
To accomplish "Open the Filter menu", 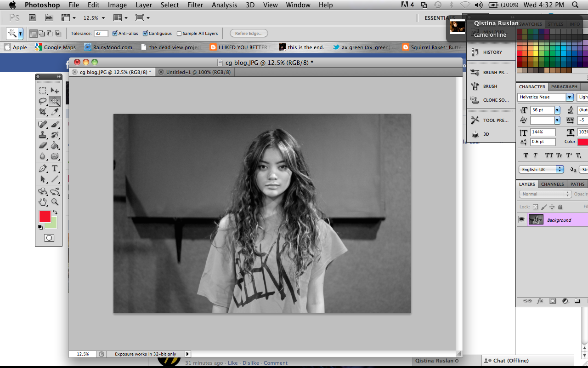I will (x=195, y=5).
